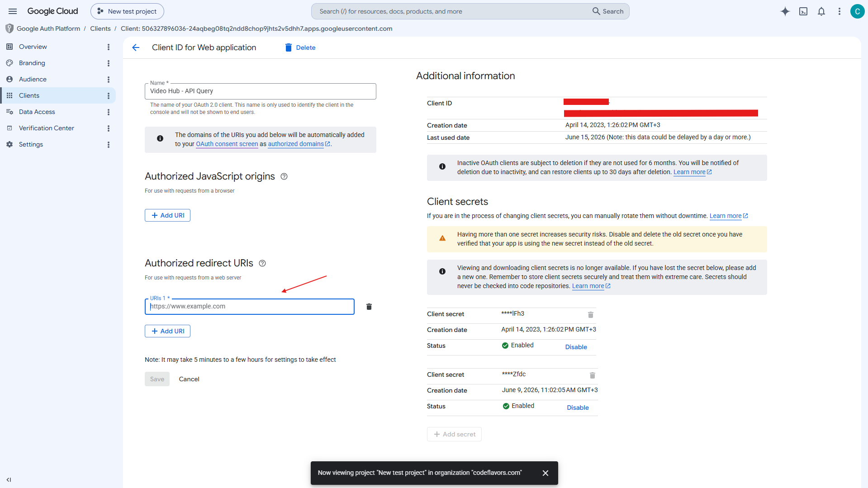The width and height of the screenshot is (868, 488).
Task: Click the Save button
Action: click(x=157, y=379)
